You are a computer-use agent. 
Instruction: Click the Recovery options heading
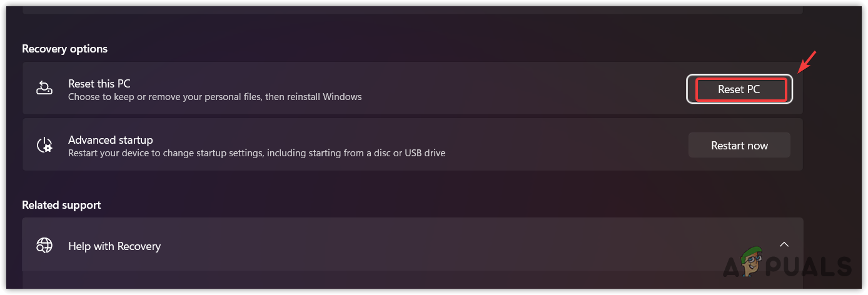pyautogui.click(x=64, y=49)
